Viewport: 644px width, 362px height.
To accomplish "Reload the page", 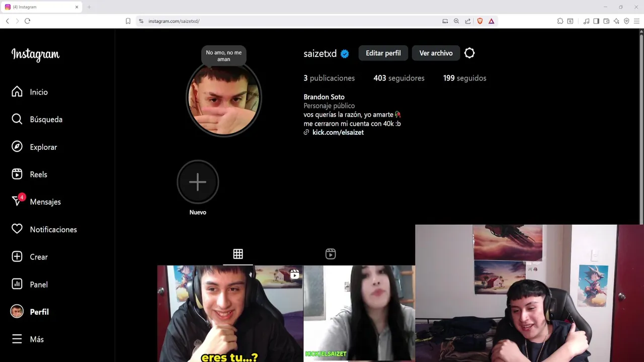I will [27, 21].
